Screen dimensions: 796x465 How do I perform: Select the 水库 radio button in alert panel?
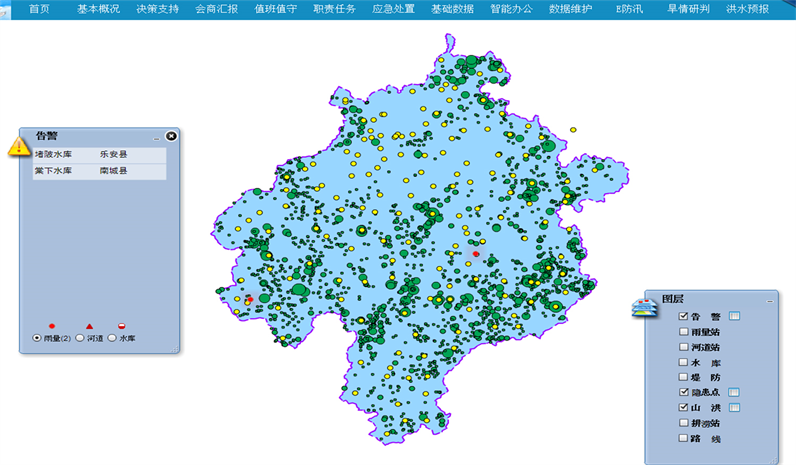click(112, 339)
